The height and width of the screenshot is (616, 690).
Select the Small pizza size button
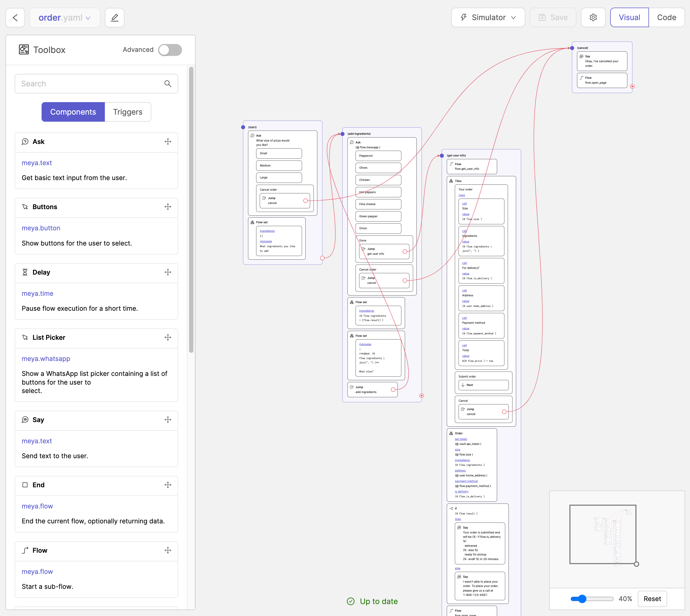click(x=279, y=153)
